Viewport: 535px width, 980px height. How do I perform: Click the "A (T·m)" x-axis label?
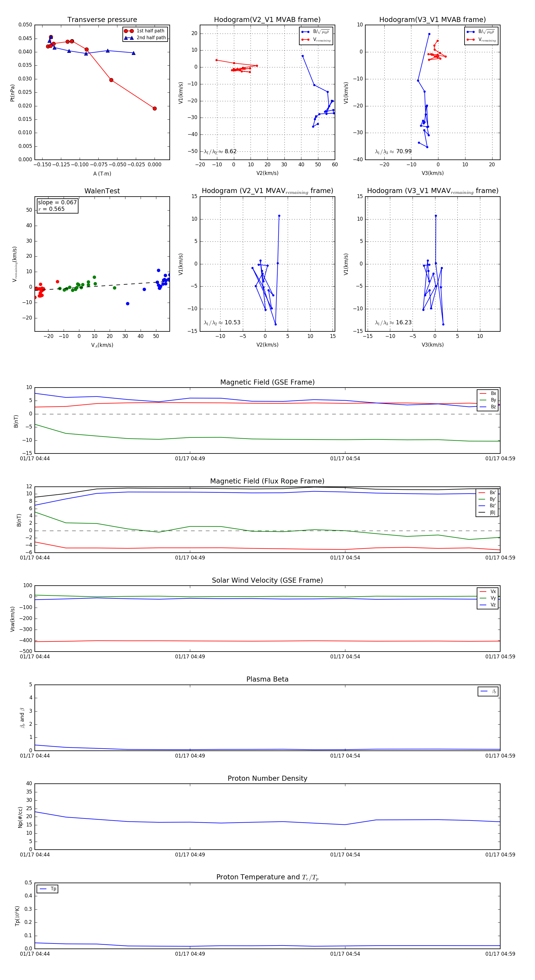[102, 173]
